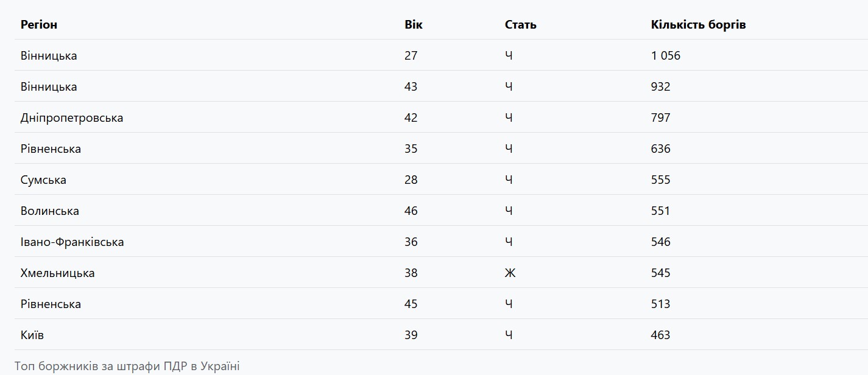Click the age value 27
Image resolution: width=868 pixels, height=375 pixels.
point(411,55)
